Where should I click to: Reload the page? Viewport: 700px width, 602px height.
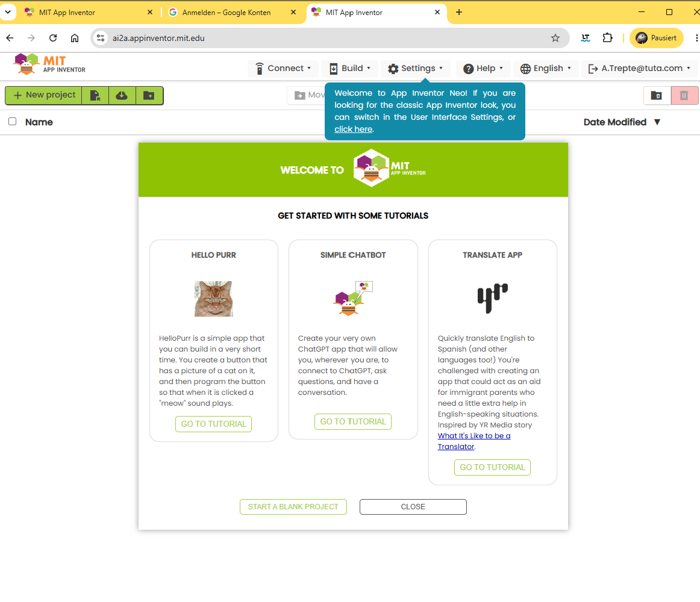[x=53, y=38]
